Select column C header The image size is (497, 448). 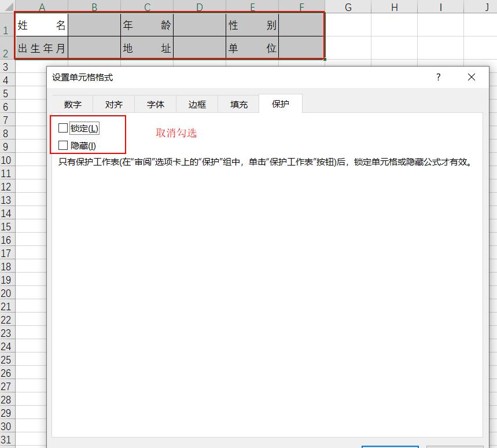(147, 6)
